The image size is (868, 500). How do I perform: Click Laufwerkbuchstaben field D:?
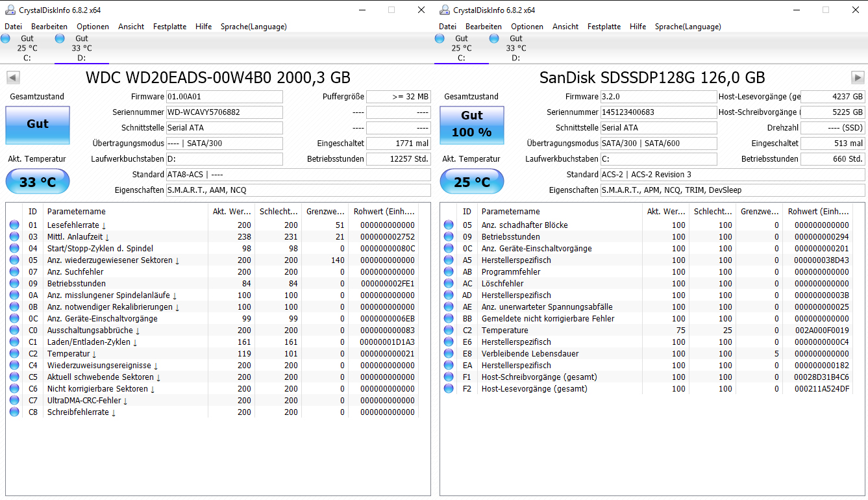224,159
